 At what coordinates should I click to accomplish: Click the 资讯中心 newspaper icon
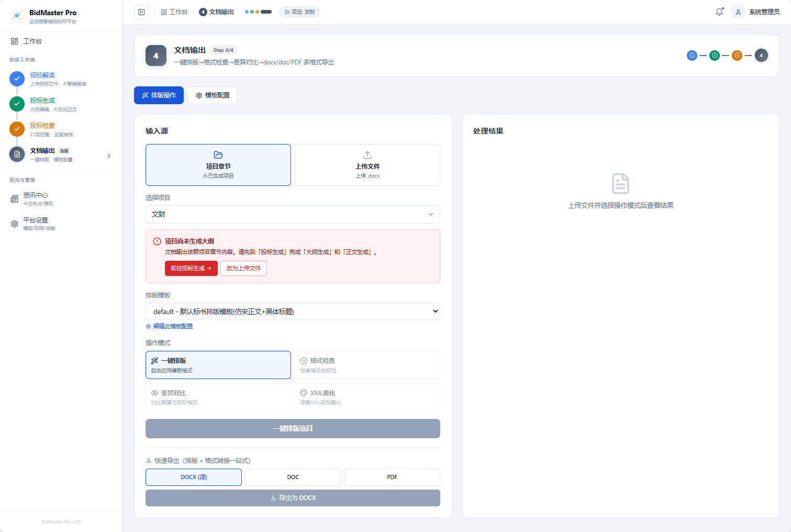pyautogui.click(x=15, y=199)
